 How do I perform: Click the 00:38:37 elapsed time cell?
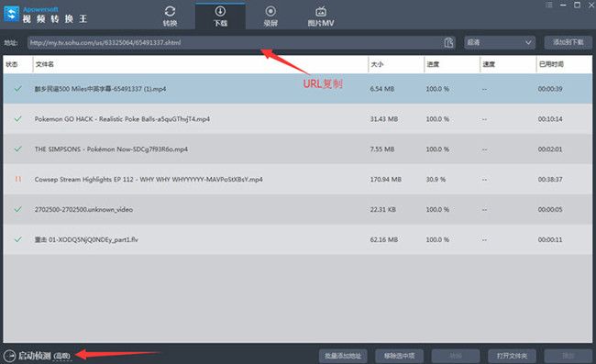(550, 179)
